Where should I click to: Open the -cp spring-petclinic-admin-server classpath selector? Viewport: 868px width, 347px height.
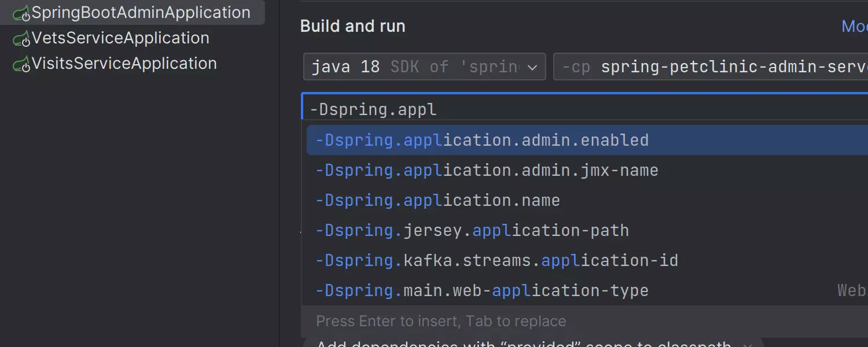click(711, 67)
